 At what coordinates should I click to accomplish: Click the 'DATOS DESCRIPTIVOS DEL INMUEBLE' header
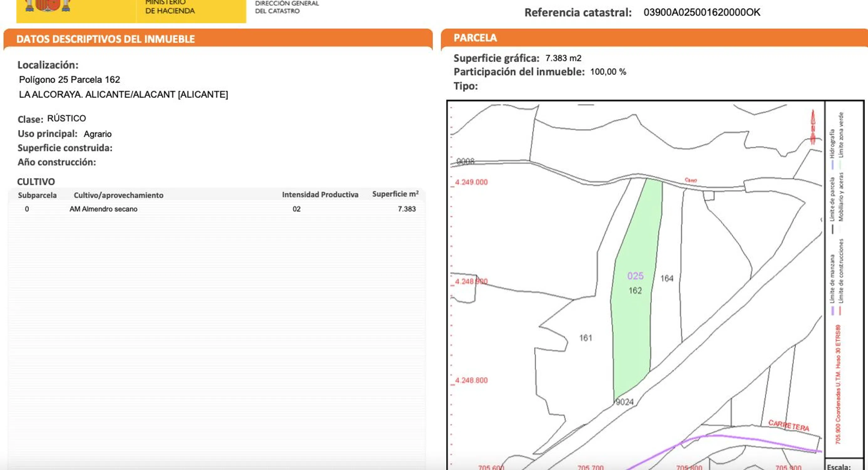coord(106,39)
